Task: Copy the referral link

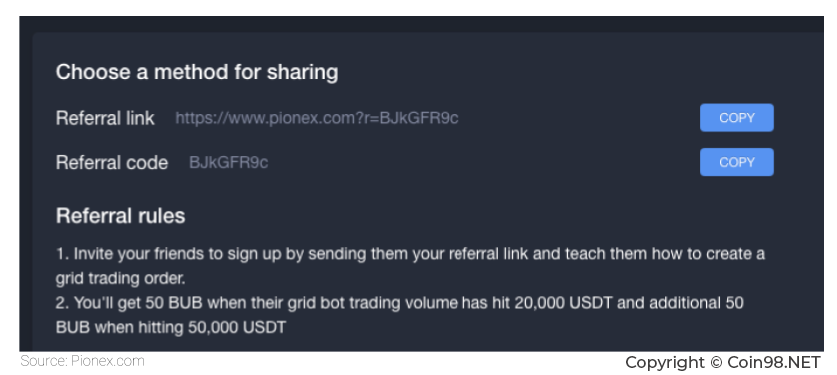Action: click(737, 117)
